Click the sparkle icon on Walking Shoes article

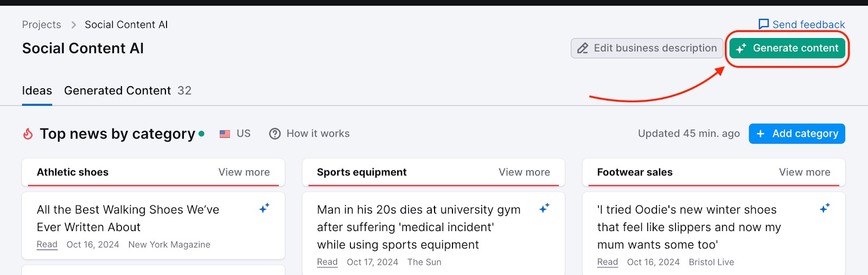(x=264, y=208)
